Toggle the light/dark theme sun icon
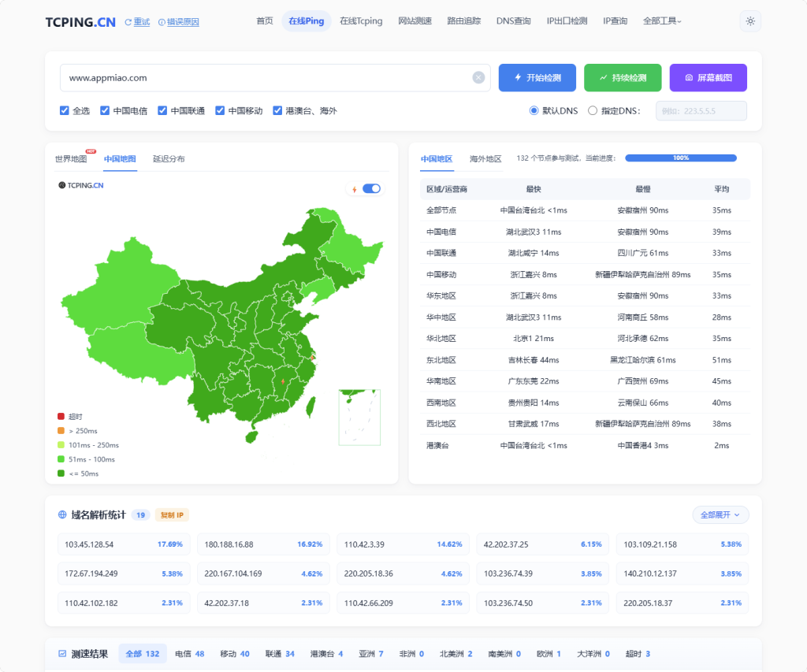807x672 pixels. [750, 21]
